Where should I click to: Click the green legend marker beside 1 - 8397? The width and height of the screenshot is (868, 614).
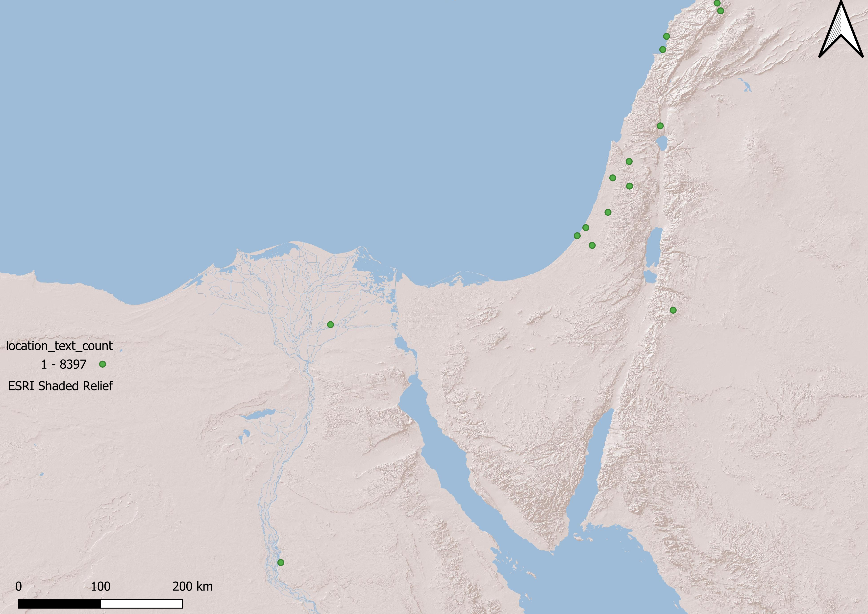[x=102, y=364]
